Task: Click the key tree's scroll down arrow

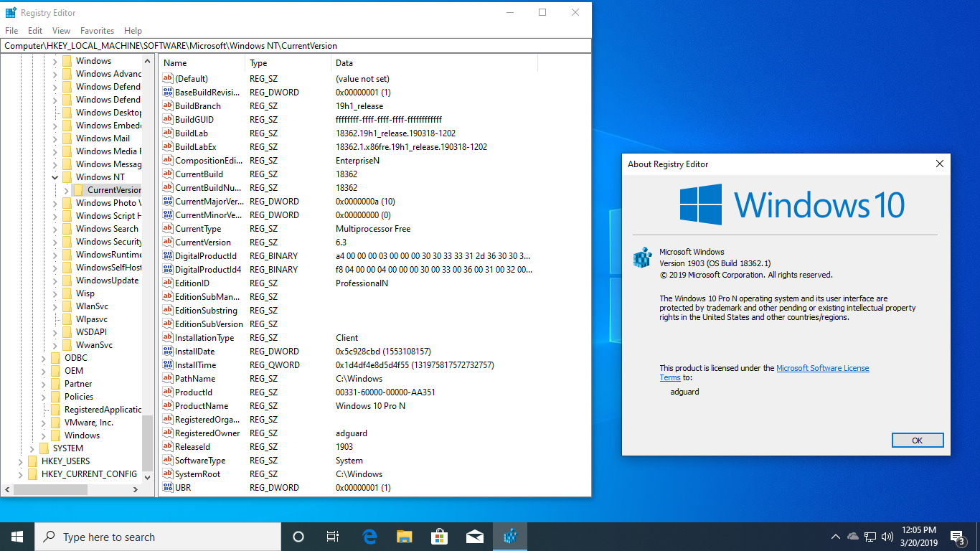Action: coord(148,476)
